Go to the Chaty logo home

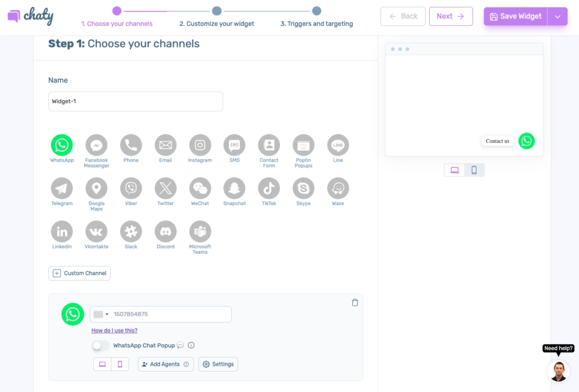[31, 16]
